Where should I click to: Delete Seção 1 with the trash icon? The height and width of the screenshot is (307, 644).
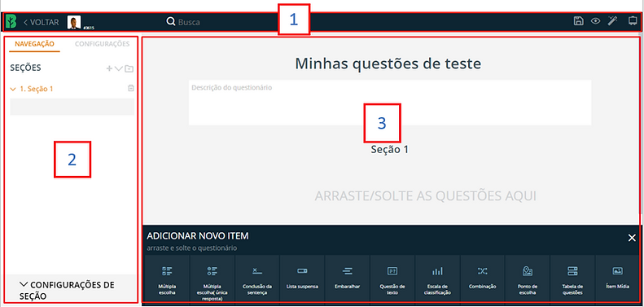pos(130,88)
